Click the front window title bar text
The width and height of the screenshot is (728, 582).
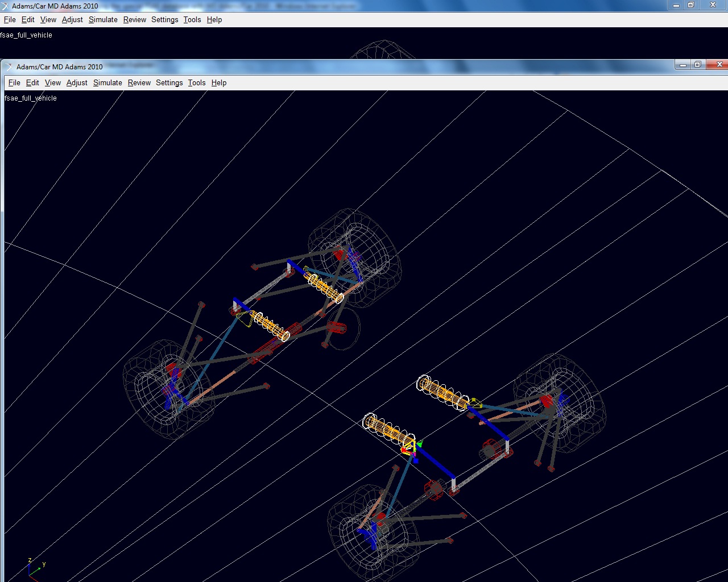(x=60, y=67)
